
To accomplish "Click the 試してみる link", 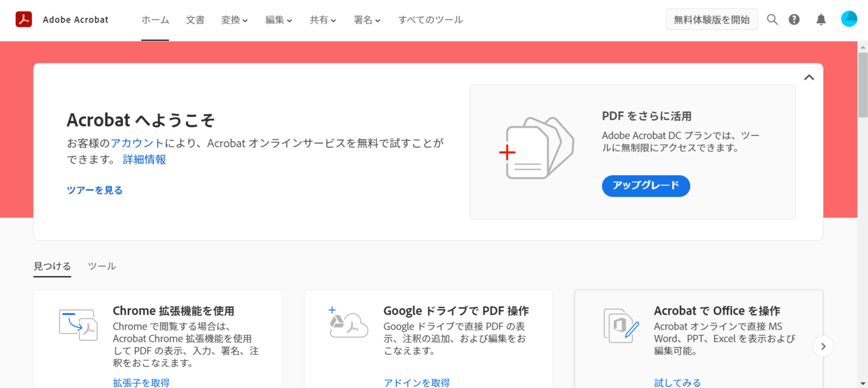I will [677, 383].
